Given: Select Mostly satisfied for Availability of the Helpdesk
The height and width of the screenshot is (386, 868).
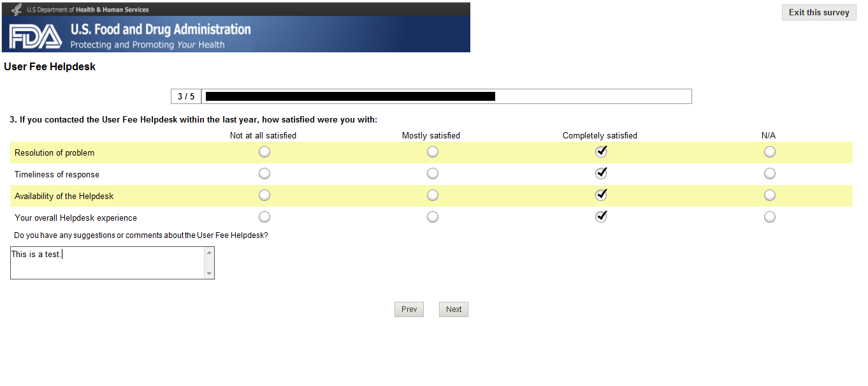Looking at the screenshot, I should (433, 195).
